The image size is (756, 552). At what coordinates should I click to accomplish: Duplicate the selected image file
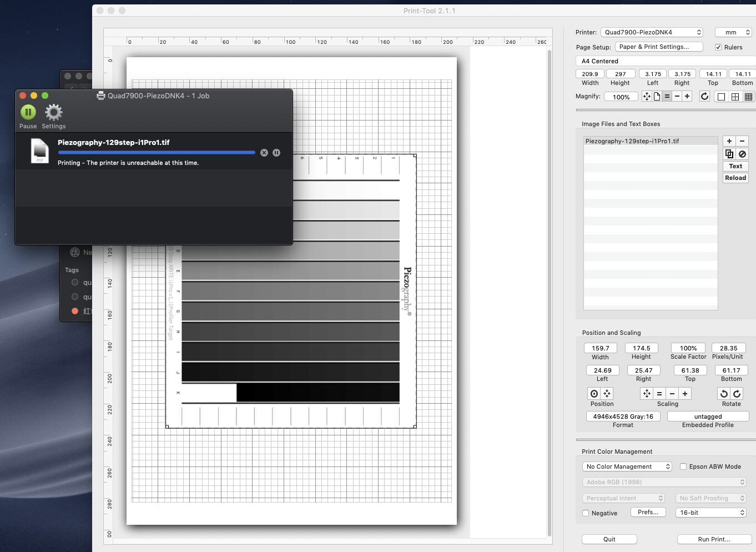729,154
